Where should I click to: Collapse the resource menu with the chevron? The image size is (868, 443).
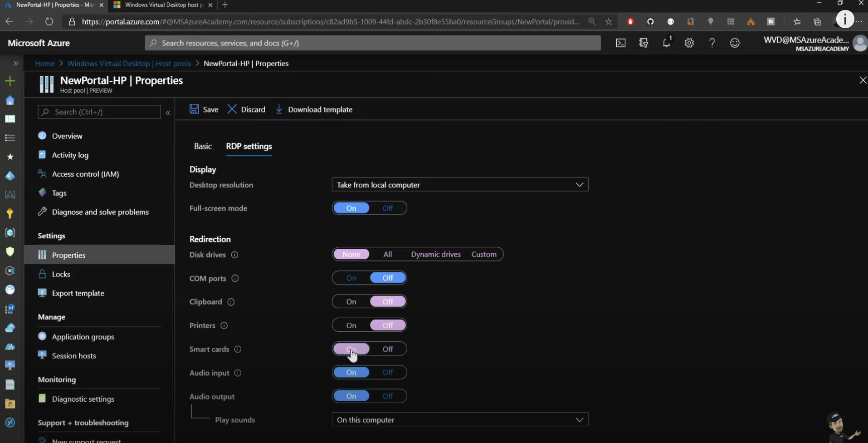168,113
